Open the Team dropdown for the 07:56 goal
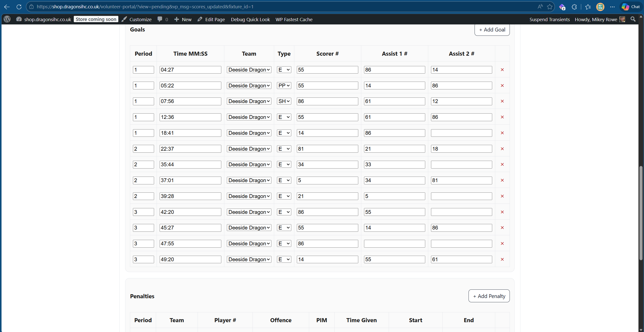Screen dimensions: 644x332 pyautogui.click(x=249, y=101)
